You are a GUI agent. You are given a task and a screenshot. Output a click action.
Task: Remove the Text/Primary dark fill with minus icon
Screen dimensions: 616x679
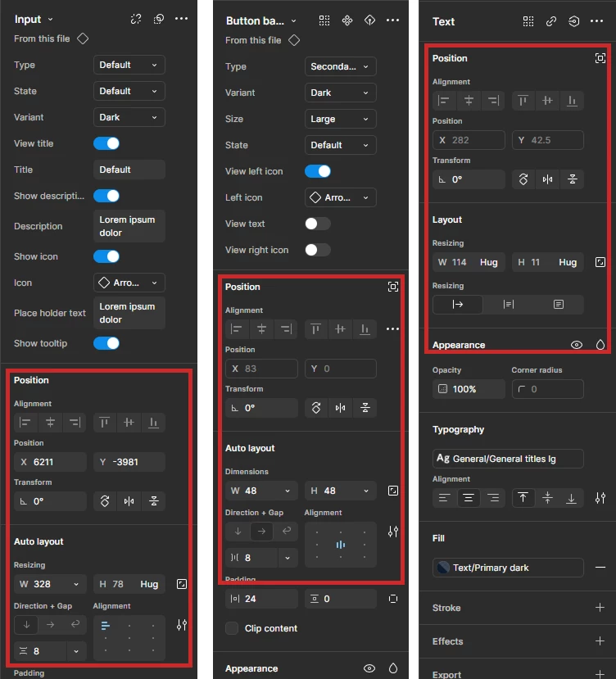tap(600, 568)
